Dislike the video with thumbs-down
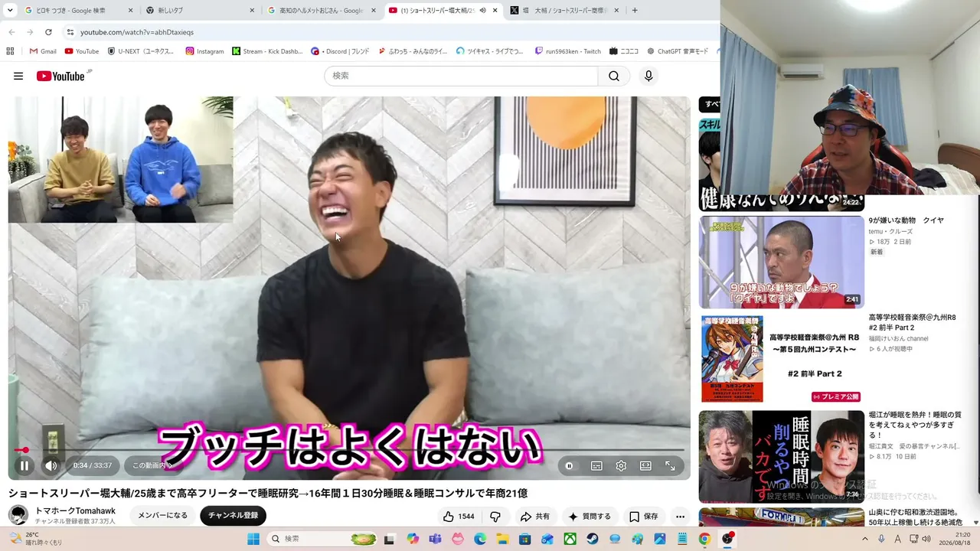 click(x=495, y=517)
